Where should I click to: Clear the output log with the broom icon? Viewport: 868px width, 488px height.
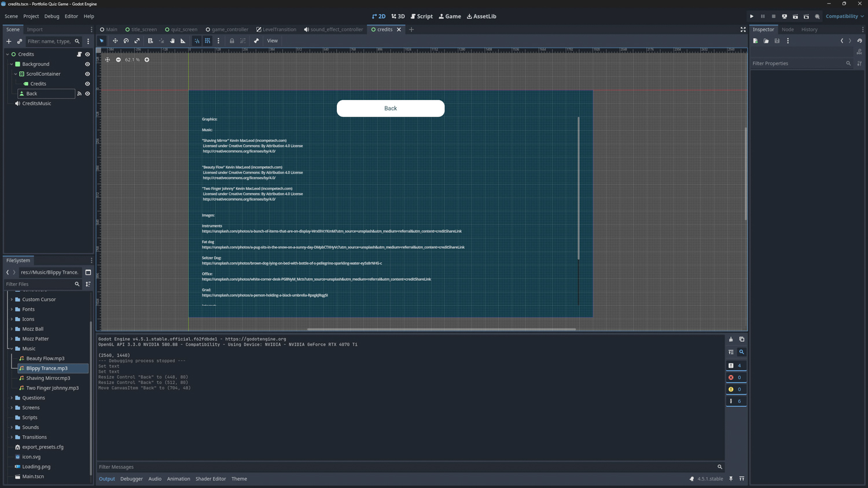[731, 339]
